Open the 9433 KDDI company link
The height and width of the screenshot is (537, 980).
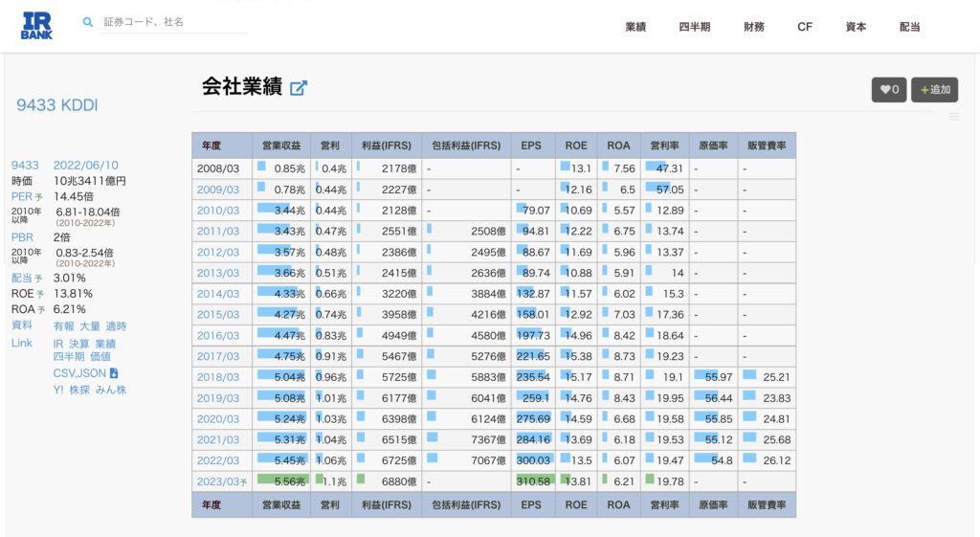point(56,105)
